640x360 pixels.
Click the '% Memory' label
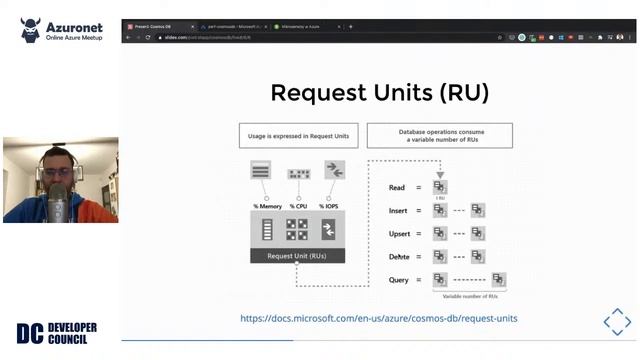coord(268,207)
